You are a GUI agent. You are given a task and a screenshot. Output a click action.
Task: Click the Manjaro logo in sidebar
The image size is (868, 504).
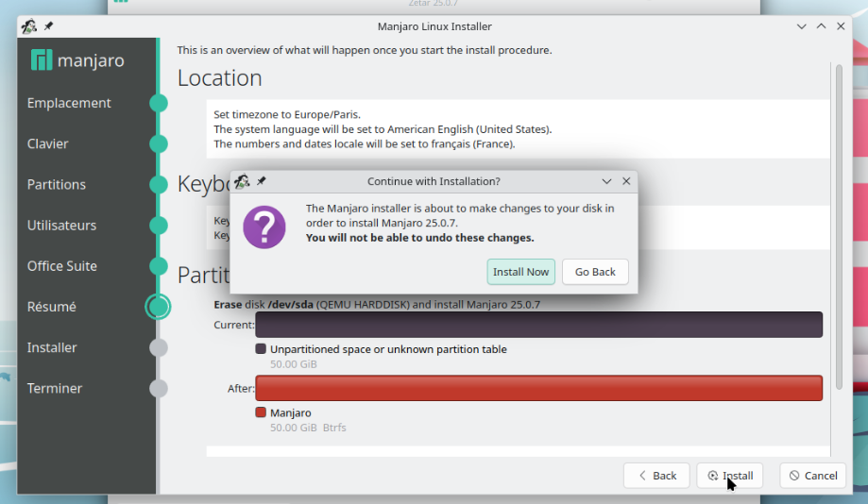pyautogui.click(x=77, y=59)
